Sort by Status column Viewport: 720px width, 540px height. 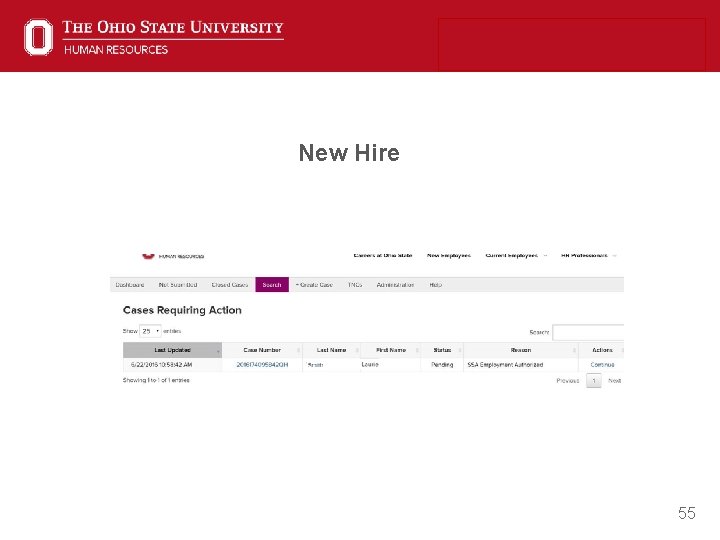coord(442,350)
